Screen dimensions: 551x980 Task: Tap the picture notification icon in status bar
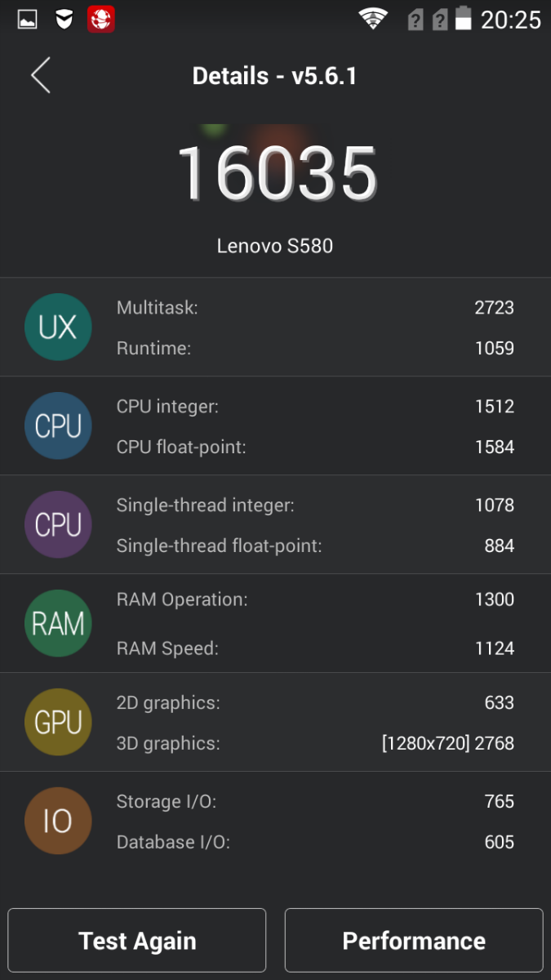(x=28, y=19)
